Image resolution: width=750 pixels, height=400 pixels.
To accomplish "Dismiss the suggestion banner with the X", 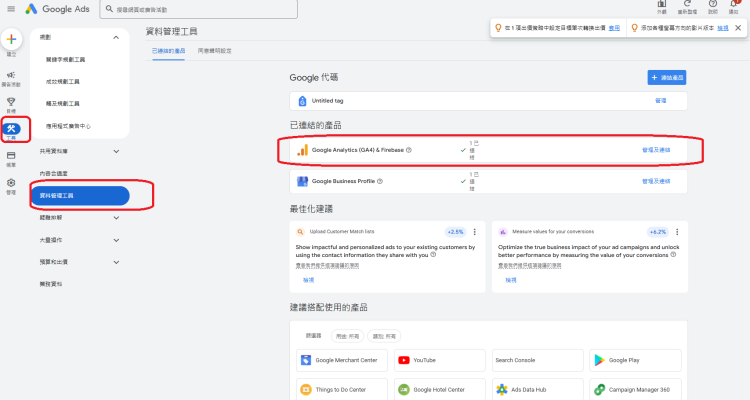I will click(x=738, y=28).
